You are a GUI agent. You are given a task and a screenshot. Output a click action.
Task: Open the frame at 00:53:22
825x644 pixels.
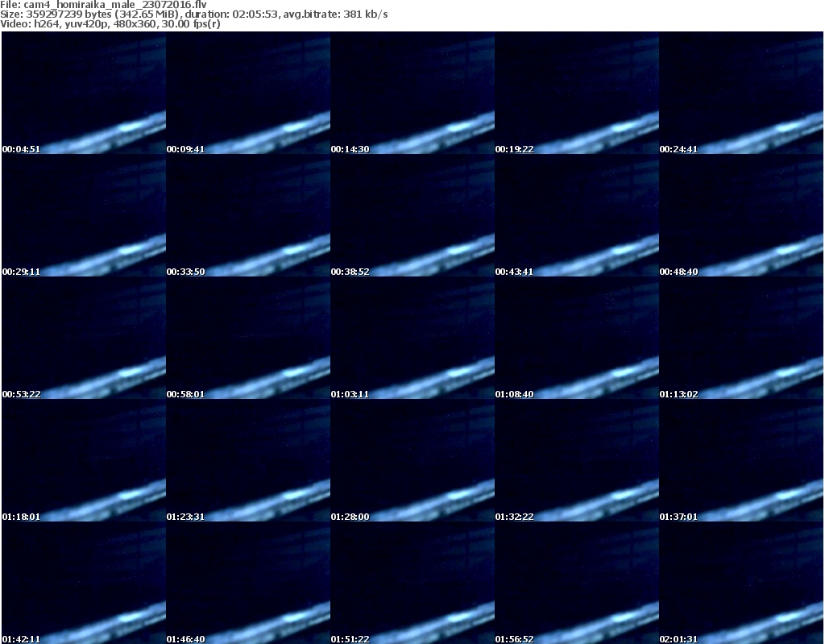(84, 338)
